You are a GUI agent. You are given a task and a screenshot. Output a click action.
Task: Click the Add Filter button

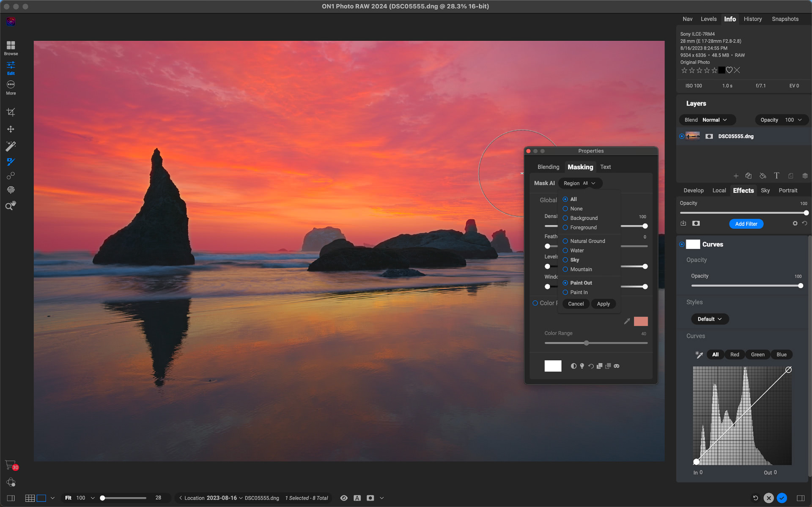(746, 224)
